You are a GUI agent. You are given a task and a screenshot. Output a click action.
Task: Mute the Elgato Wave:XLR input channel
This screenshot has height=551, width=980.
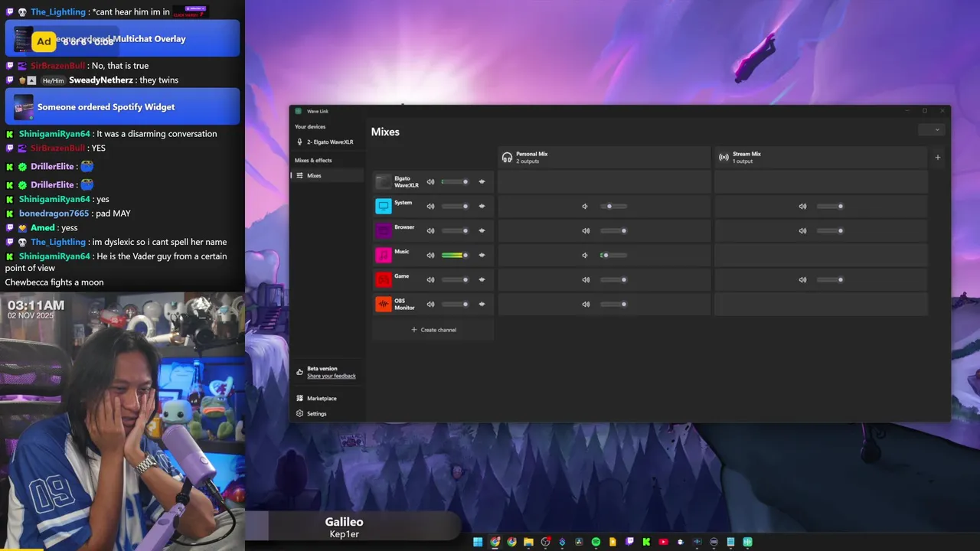[x=430, y=181]
